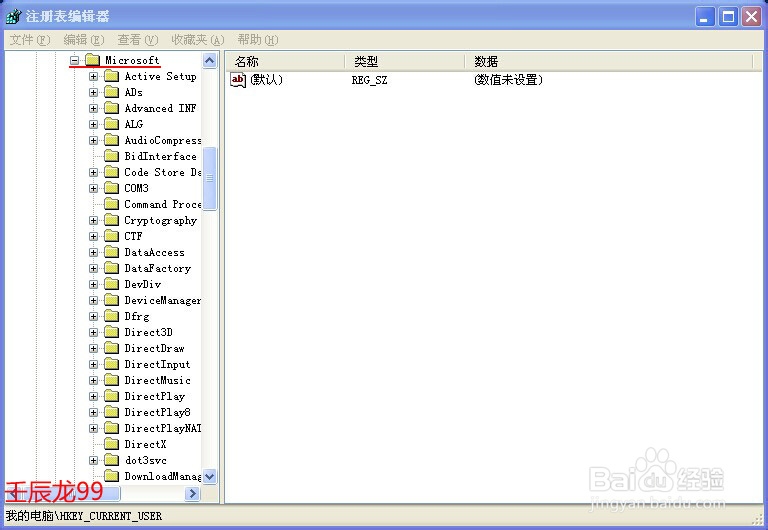Sort by the 名称 column header
This screenshot has width=768, height=530.
coord(286,62)
